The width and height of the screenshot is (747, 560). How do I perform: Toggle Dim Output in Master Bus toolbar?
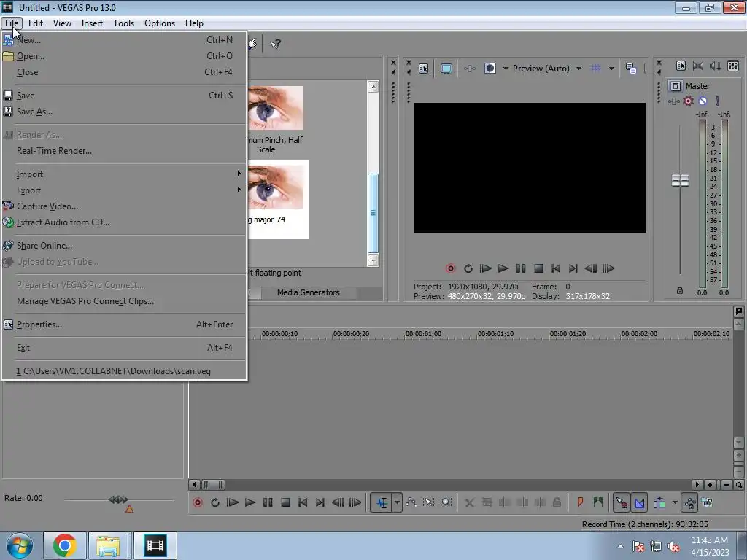click(715, 66)
